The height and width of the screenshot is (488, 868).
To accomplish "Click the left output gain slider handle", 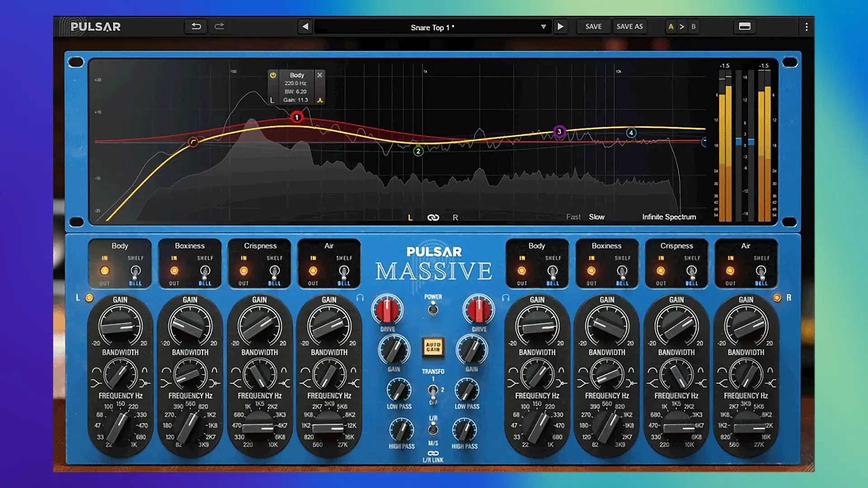I will [739, 142].
